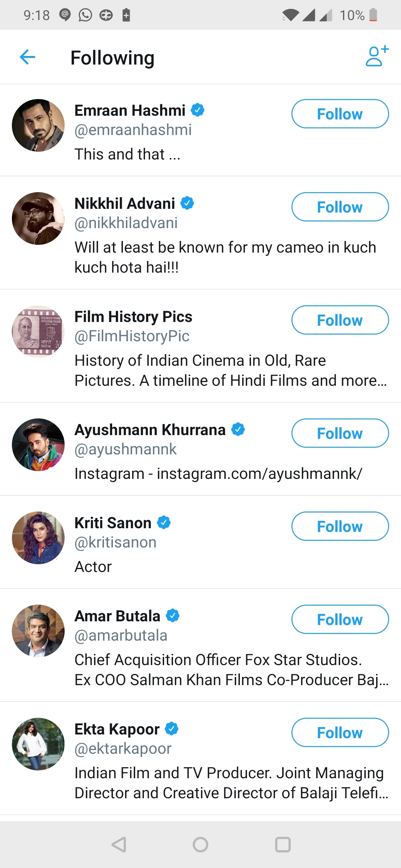
Task: Open Android recent apps square button
Action: tap(283, 845)
